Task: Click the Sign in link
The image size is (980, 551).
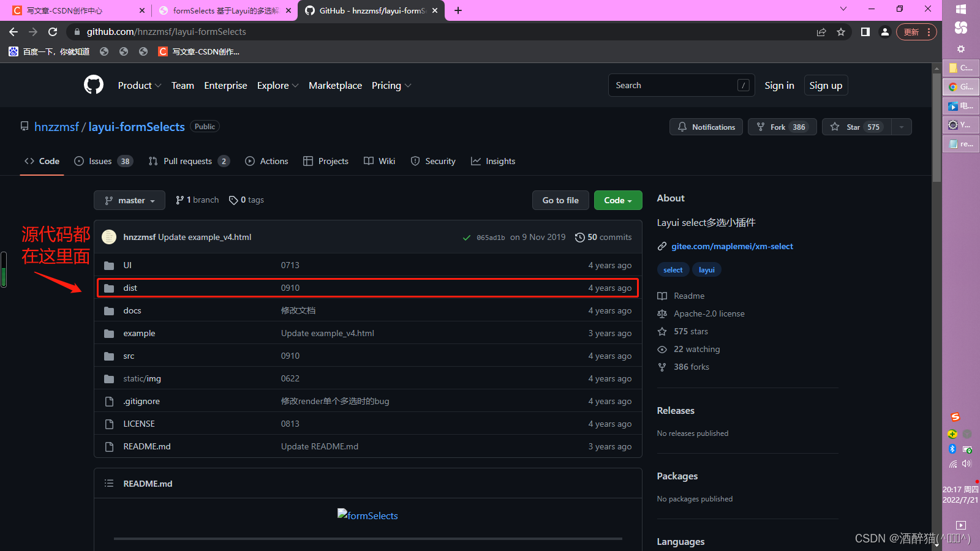Action: click(x=779, y=85)
